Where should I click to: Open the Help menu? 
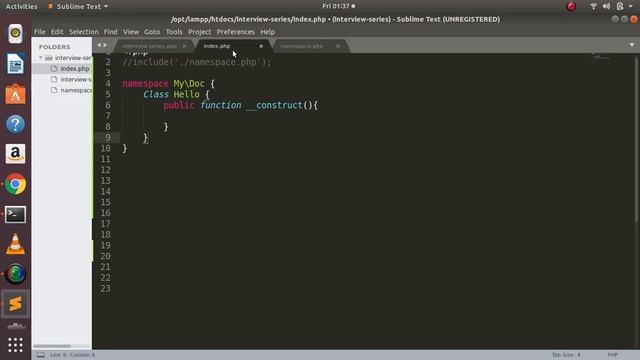tap(267, 32)
